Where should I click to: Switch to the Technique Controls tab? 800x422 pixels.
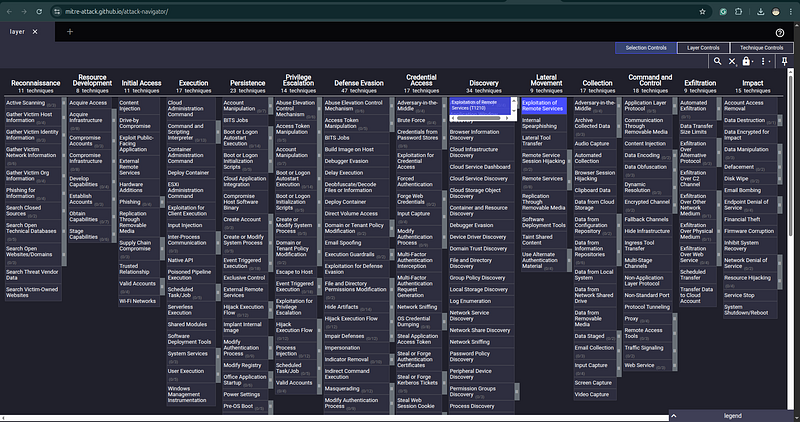click(x=761, y=47)
